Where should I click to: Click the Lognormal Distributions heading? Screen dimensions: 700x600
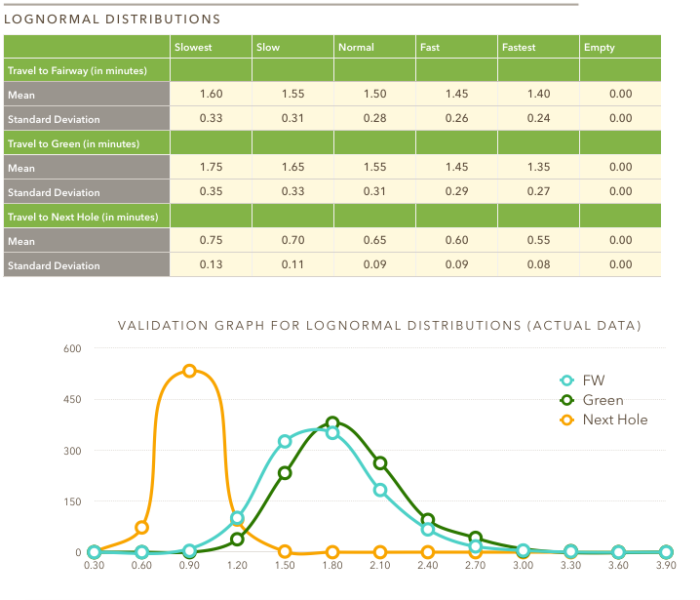click(x=113, y=19)
